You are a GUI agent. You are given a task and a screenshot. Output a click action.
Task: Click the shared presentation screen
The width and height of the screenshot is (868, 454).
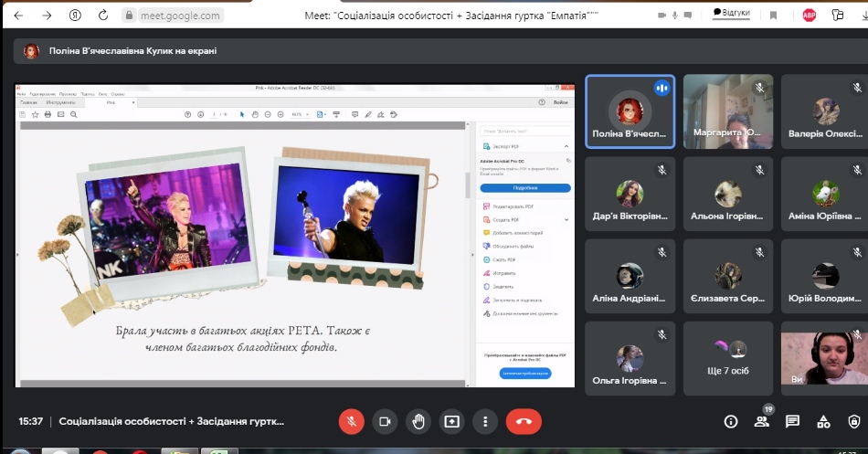tap(295, 236)
